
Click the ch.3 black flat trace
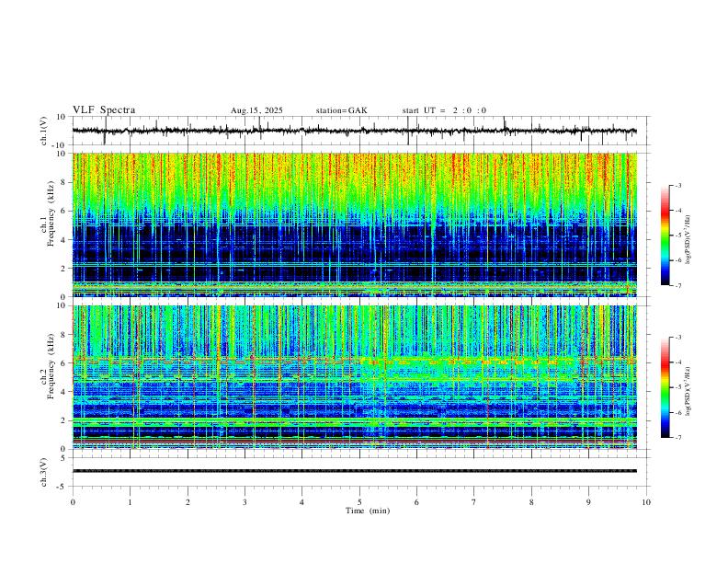click(x=355, y=471)
